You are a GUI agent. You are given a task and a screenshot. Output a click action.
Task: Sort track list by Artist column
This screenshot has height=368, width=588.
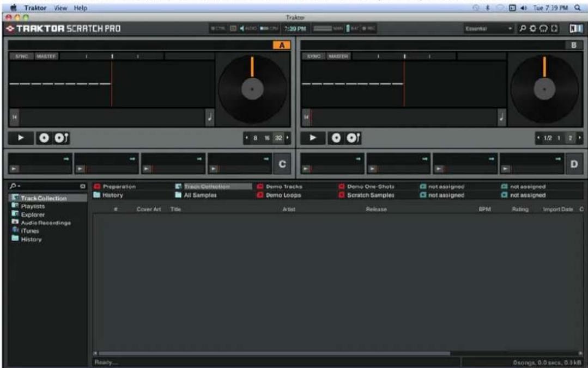click(x=289, y=209)
